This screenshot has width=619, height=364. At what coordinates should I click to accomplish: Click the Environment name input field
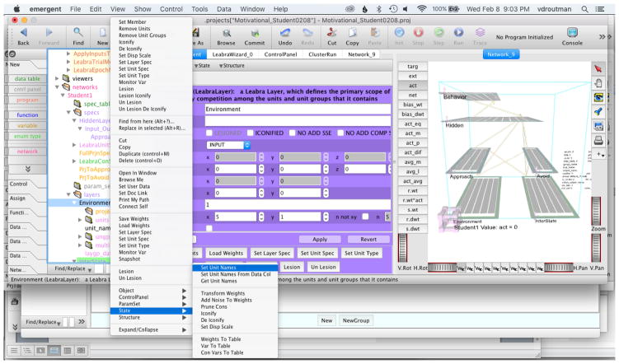297,108
